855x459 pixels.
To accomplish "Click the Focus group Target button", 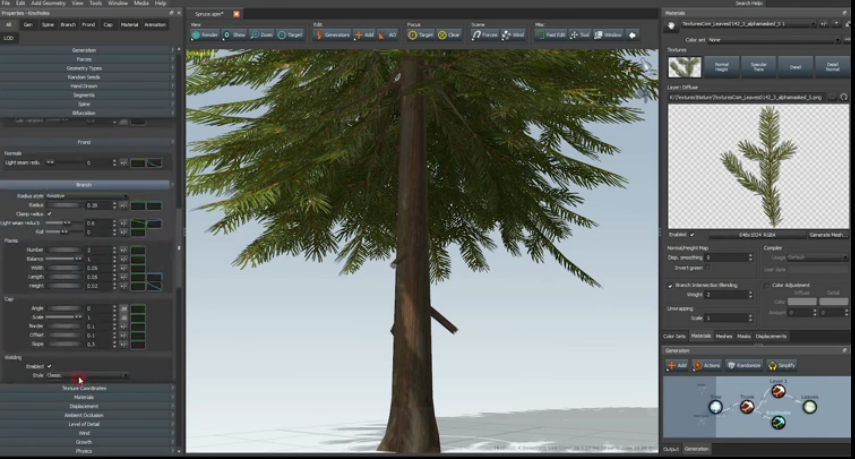I will point(421,35).
